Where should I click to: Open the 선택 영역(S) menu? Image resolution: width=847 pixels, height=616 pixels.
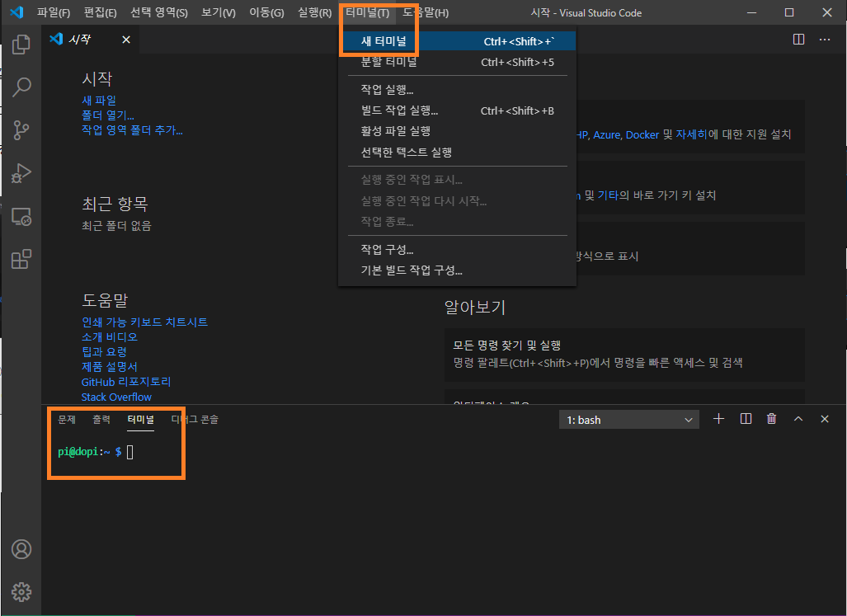(x=159, y=12)
